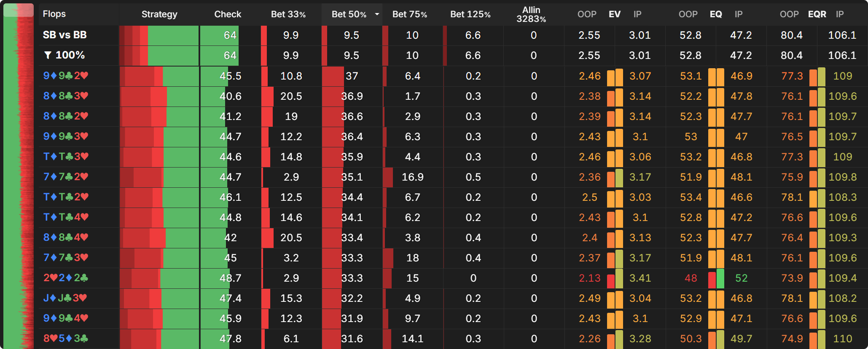Click OOP EV value 2.5 for T♦T♣2♥
The image size is (868, 349).
click(x=589, y=197)
